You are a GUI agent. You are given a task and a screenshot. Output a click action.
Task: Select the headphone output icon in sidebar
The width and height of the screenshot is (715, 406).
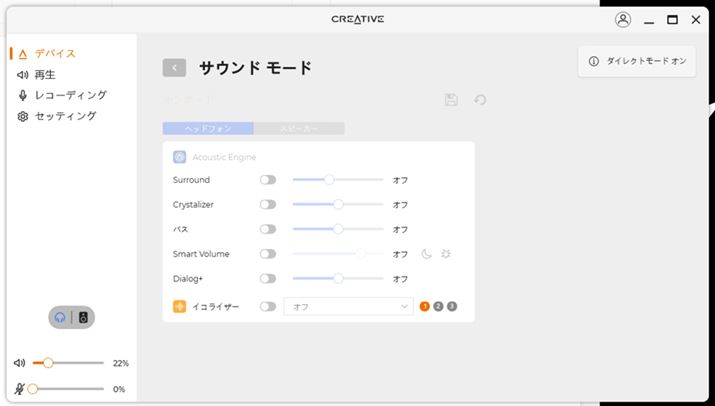point(60,317)
